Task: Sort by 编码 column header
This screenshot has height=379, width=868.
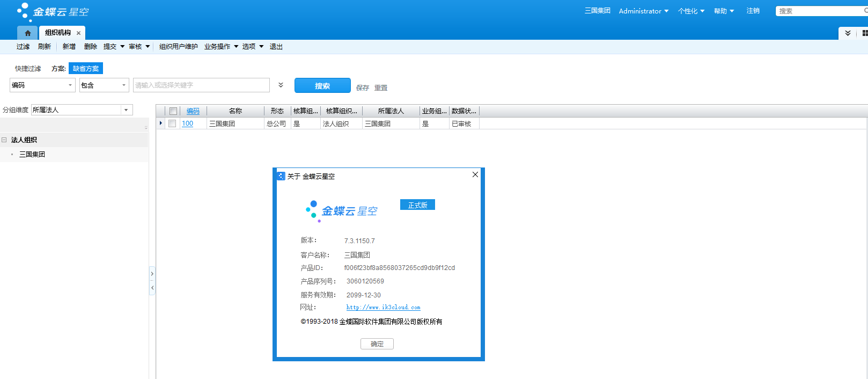Action: pyautogui.click(x=193, y=111)
